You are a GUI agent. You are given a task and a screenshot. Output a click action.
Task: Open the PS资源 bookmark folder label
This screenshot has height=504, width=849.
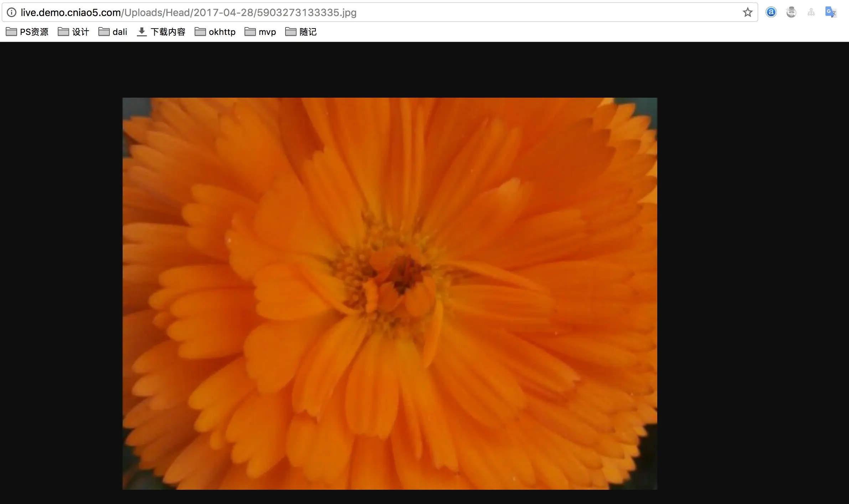pyautogui.click(x=34, y=32)
